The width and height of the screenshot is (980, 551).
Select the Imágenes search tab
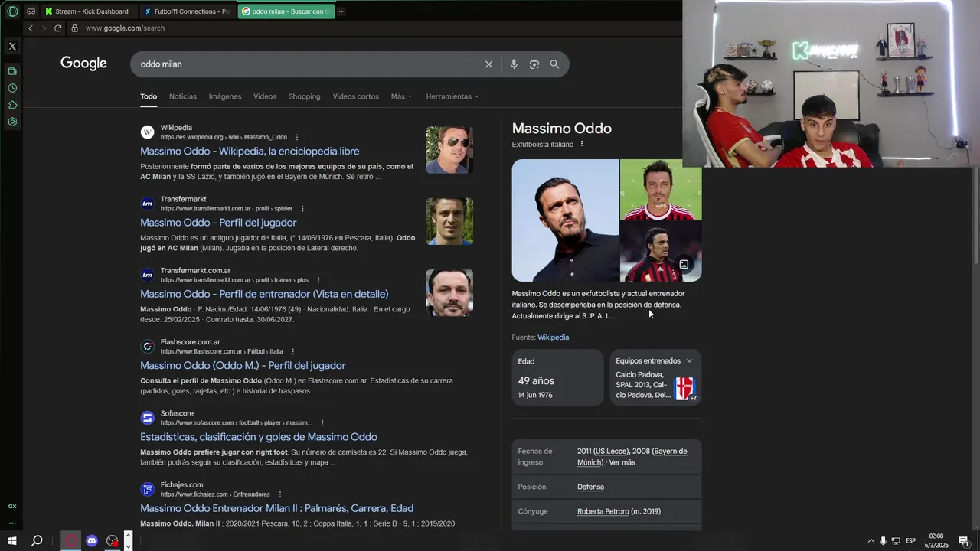225,96
